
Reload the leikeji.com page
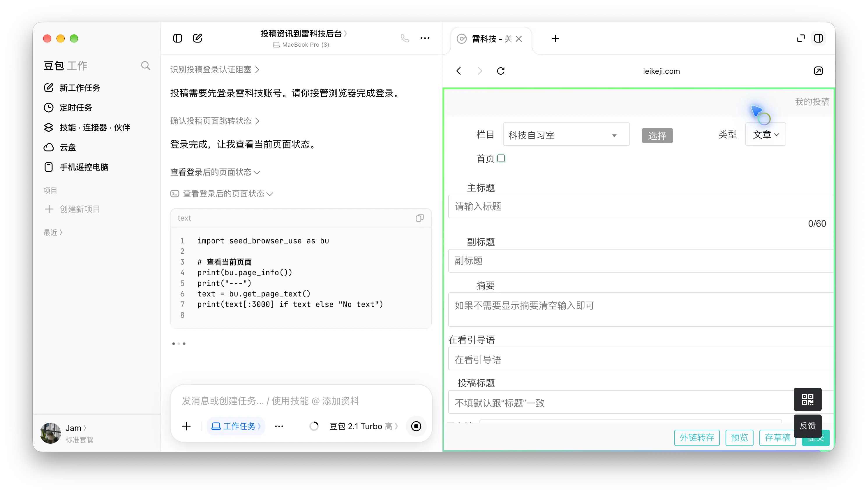(x=501, y=71)
